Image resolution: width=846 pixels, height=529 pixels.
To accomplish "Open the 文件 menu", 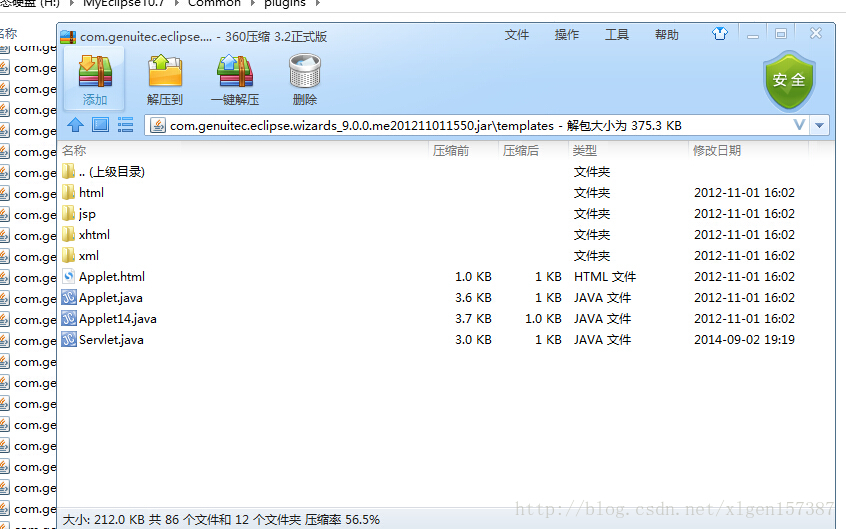I will [x=516, y=35].
